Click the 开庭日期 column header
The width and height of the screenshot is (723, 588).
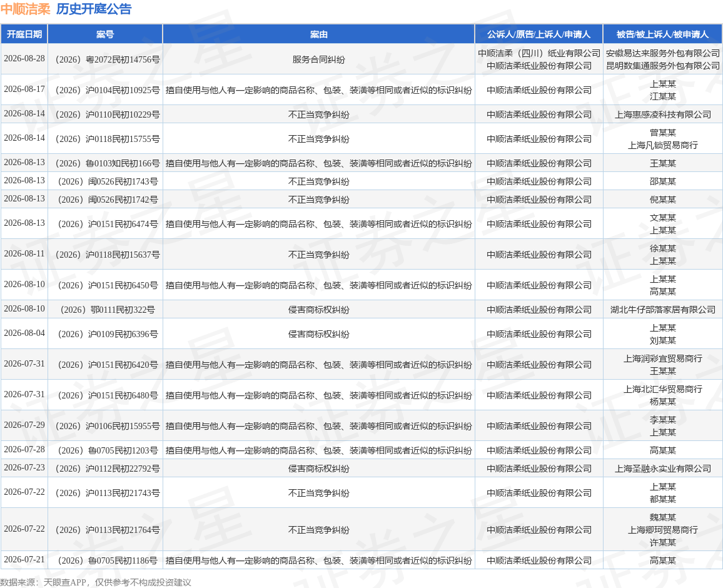24,34
